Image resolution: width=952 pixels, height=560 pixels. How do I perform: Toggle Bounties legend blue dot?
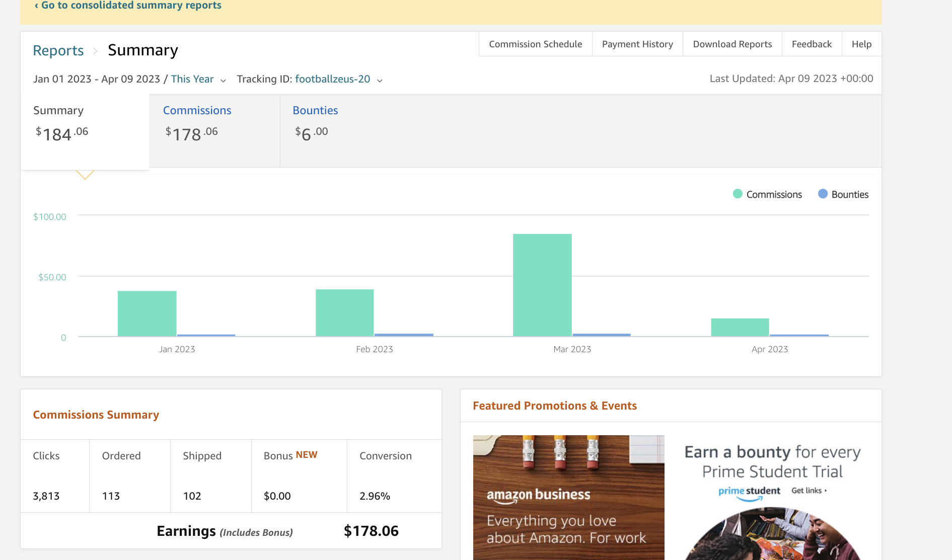pos(823,194)
